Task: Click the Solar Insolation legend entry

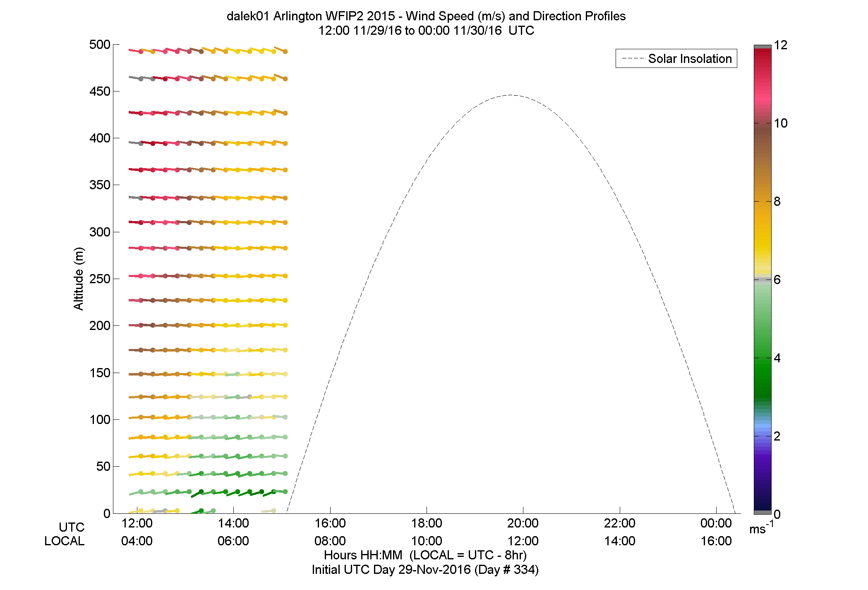Action: click(676, 58)
